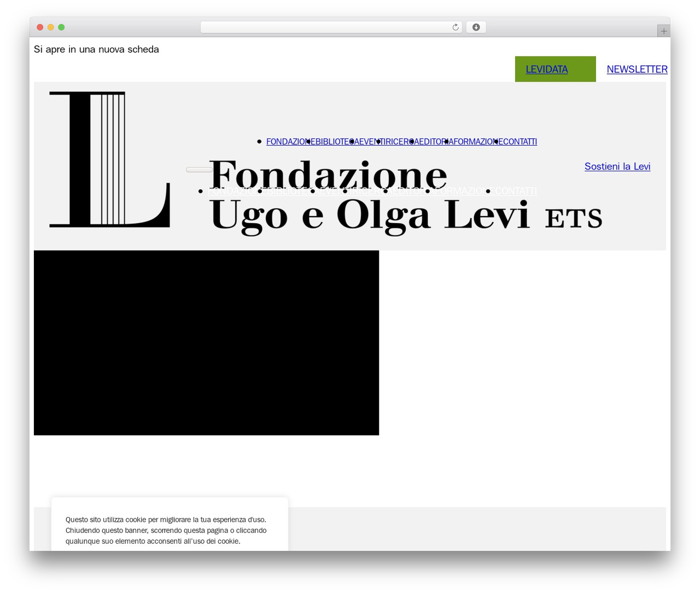Open the green LEVIDATA link
Image resolution: width=700 pixels, height=593 pixels.
(x=547, y=69)
